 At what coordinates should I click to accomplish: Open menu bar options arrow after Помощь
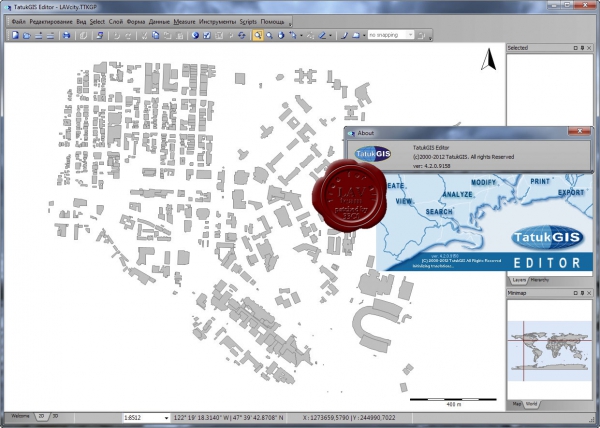[290, 24]
